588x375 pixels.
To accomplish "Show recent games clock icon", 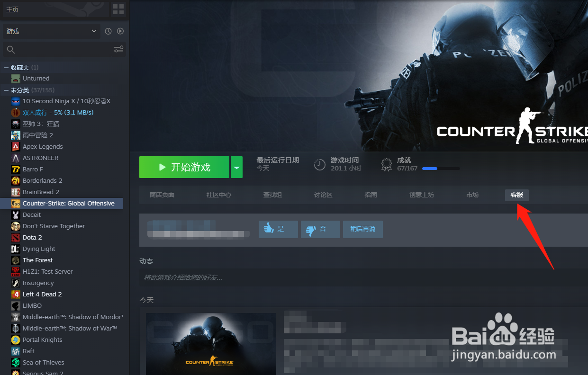I will point(108,31).
